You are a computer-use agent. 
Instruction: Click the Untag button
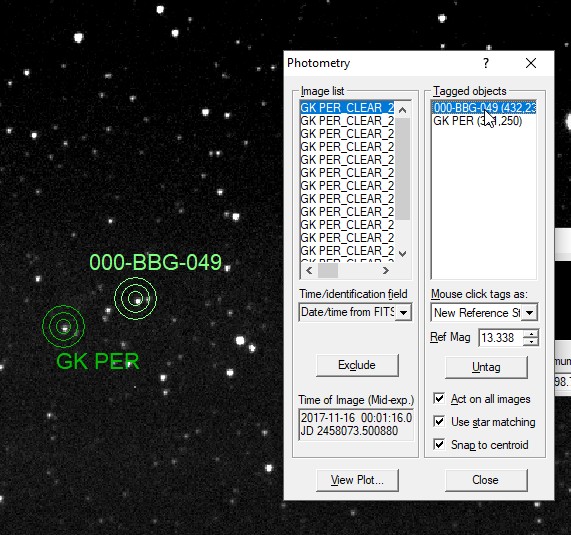pos(486,367)
